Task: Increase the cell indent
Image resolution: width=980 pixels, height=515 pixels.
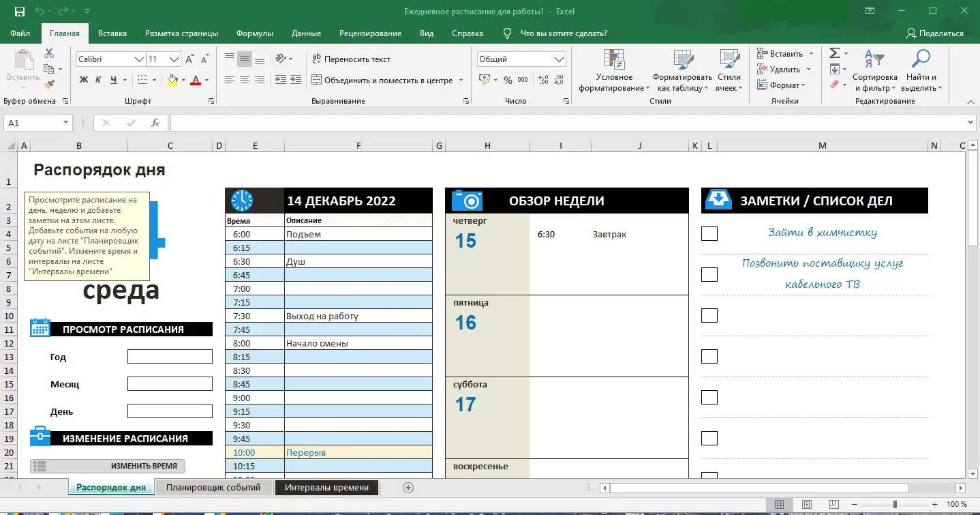Action: [x=294, y=80]
